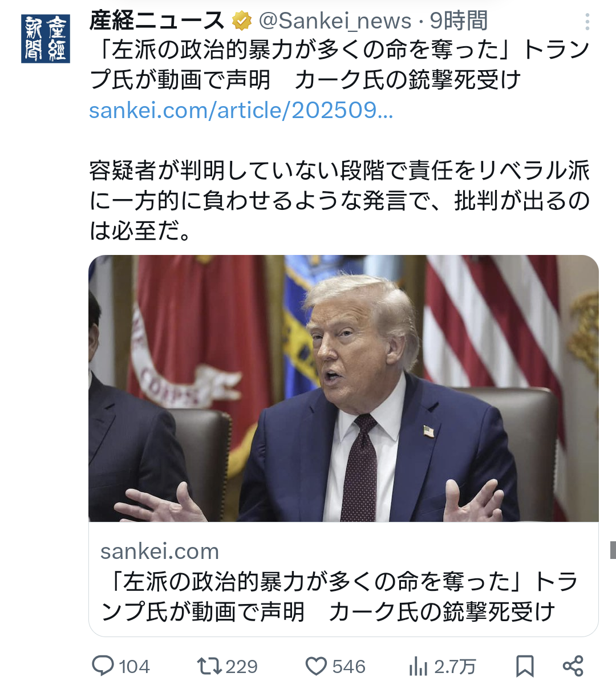Screen dimensions: 616x689
Task: Click the gray scrollbar handle at right edge
Action: (x=613, y=550)
